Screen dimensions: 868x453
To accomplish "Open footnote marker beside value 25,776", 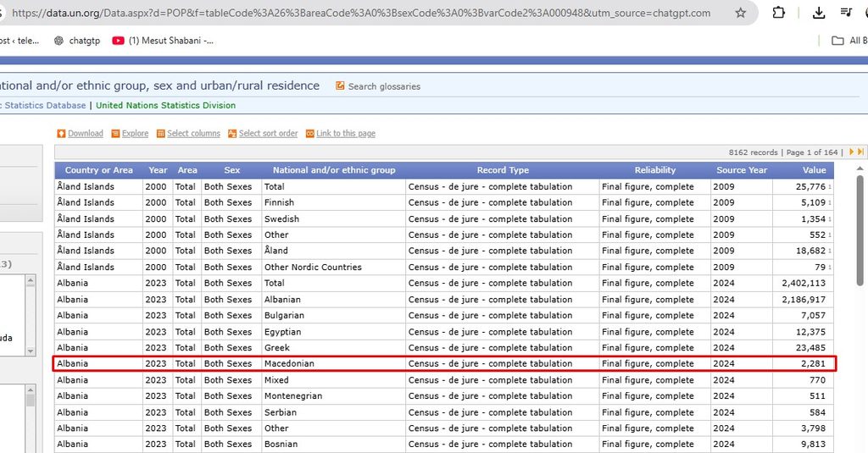I will 830,187.
